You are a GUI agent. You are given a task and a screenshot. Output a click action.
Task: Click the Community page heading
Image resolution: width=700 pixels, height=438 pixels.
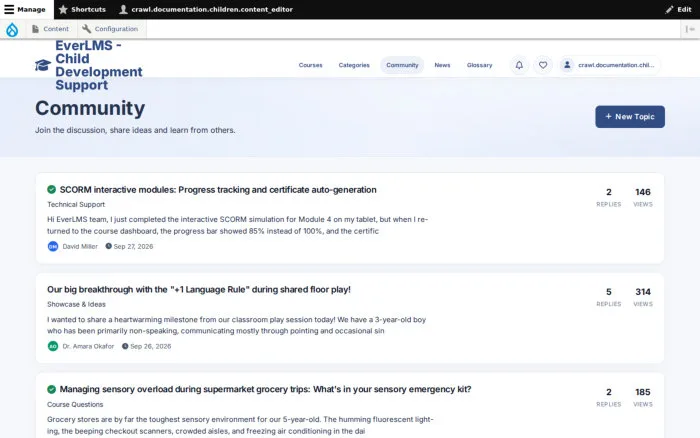pos(90,108)
